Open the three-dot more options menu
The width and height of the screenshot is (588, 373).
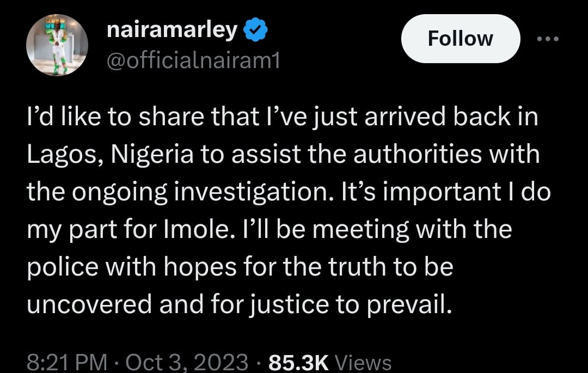click(548, 39)
